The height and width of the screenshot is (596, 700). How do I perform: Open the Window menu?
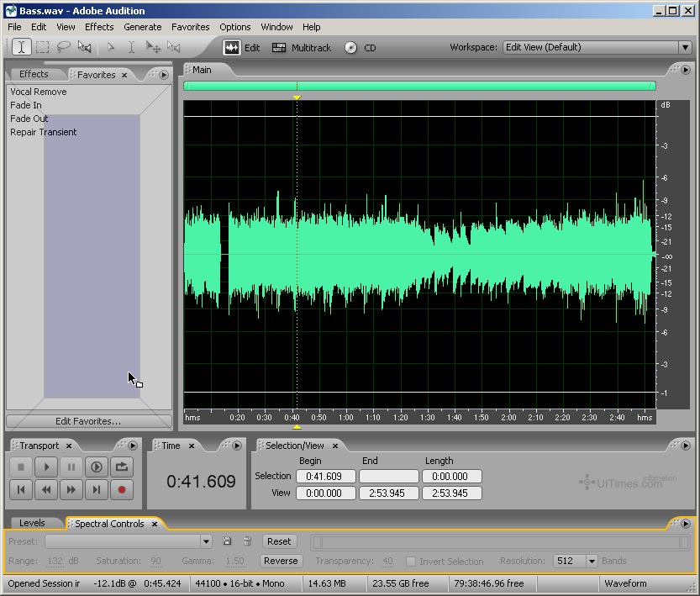[276, 27]
